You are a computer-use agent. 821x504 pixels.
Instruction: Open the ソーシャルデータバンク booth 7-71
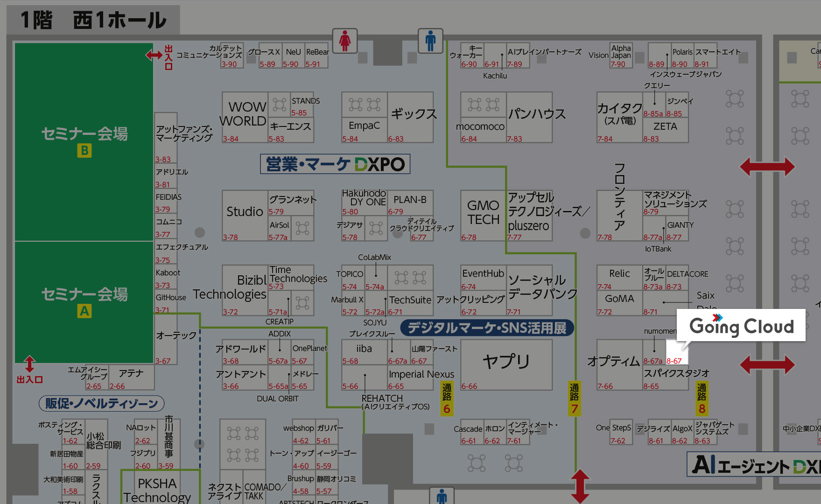pos(529,290)
